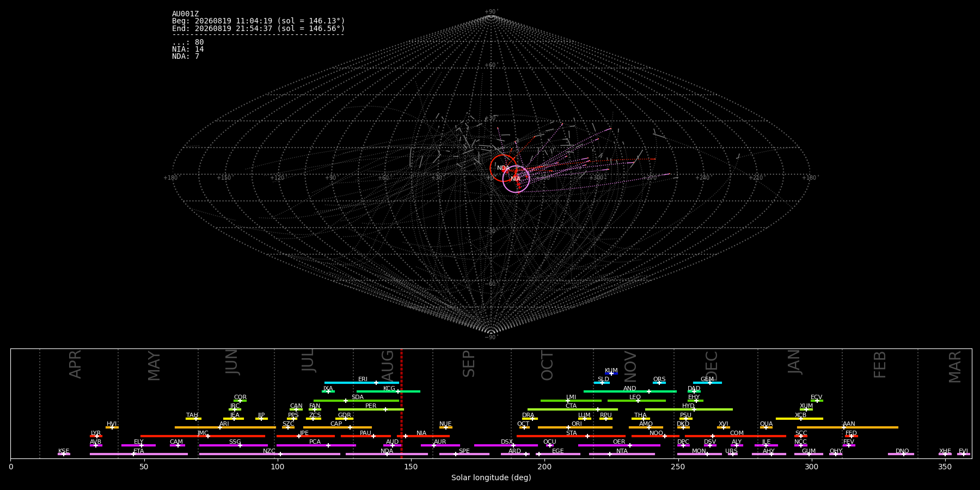This screenshot has width=980, height=490.
Task: Select the LEO shower bar
Action: 636,401
